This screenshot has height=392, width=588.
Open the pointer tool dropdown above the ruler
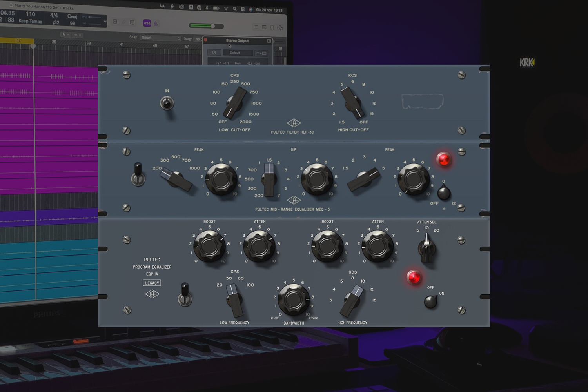pyautogui.click(x=67, y=35)
